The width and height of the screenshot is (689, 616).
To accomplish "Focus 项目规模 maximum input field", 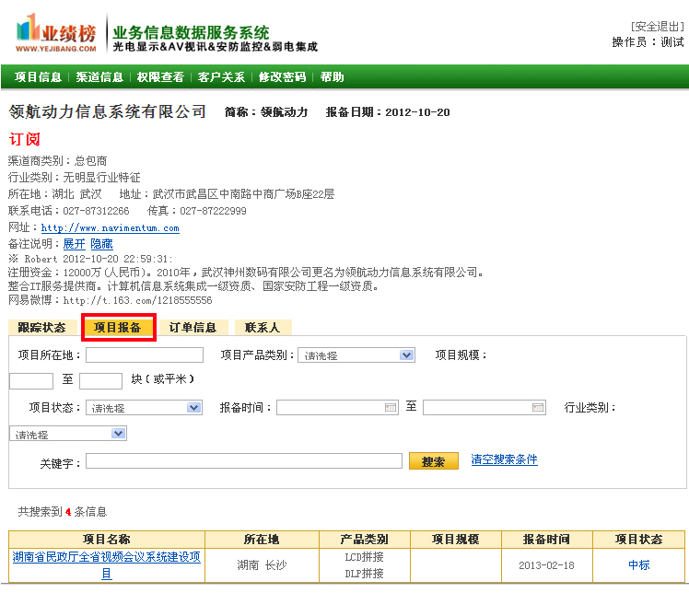I will point(100,381).
